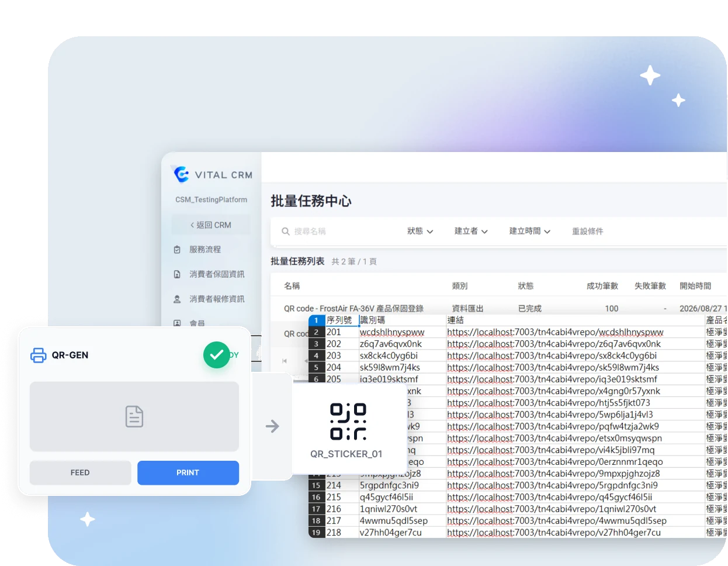Click the PRINT button

point(188,472)
